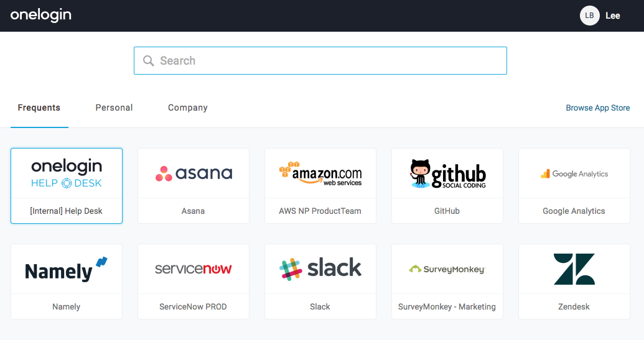Switch to the Personal tab
Screen dimensions: 644x340
point(114,108)
